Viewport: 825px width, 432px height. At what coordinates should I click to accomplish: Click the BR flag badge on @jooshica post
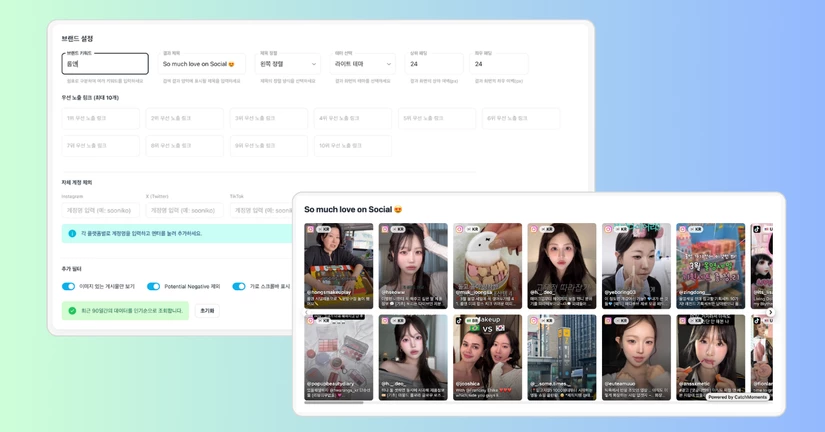coord(471,320)
